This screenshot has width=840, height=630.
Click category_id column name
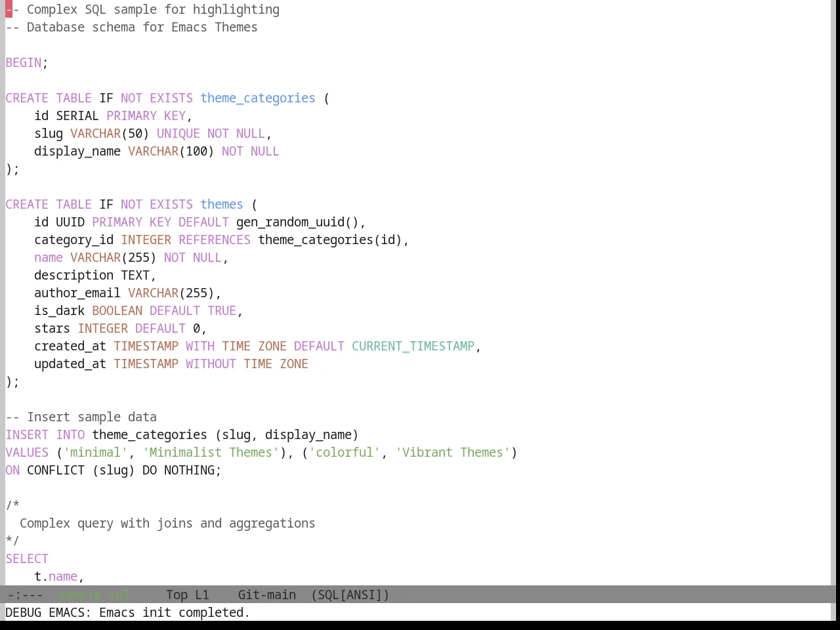pos(74,240)
